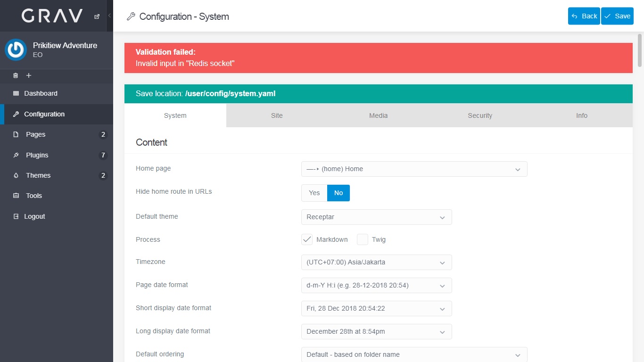Image resolution: width=644 pixels, height=362 pixels.
Task: Switch to the Info tab
Action: point(582,115)
